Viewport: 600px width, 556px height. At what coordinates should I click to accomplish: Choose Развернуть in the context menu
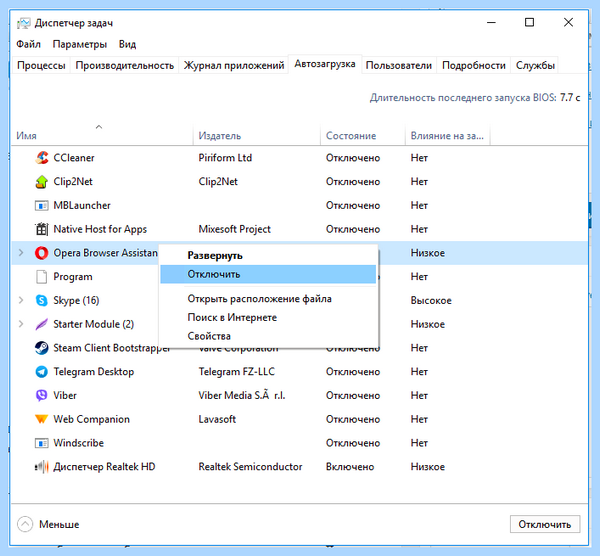click(x=268, y=256)
